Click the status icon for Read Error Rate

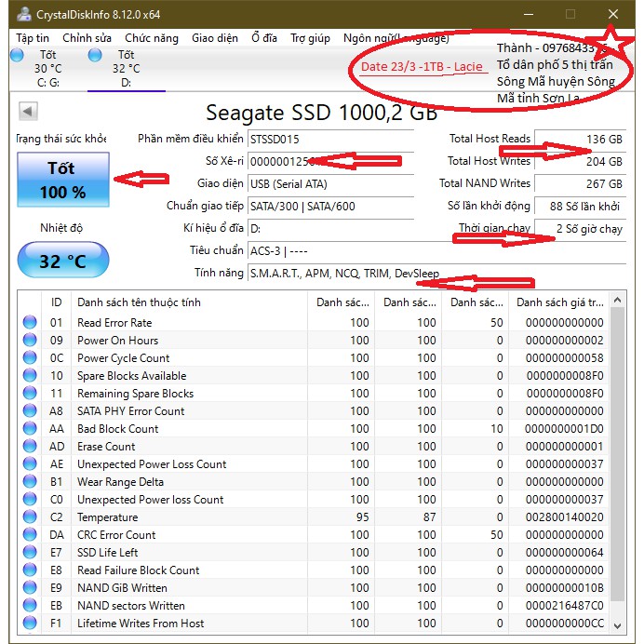pyautogui.click(x=30, y=322)
